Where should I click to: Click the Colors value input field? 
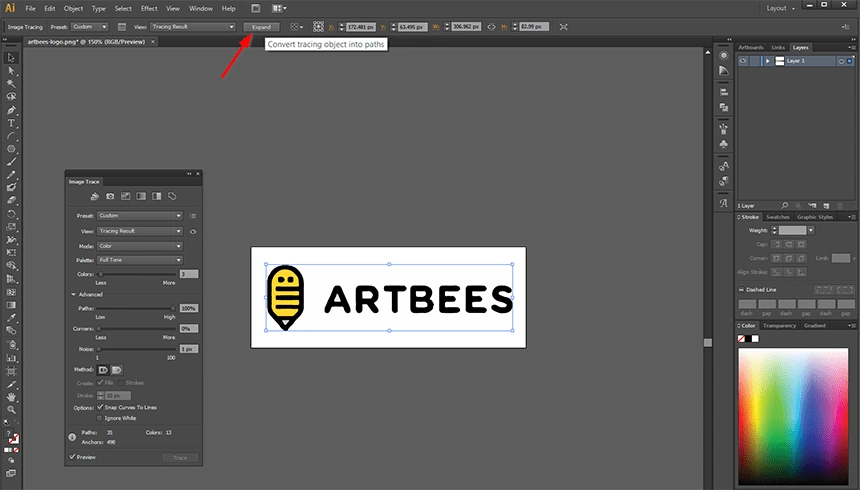(x=188, y=274)
